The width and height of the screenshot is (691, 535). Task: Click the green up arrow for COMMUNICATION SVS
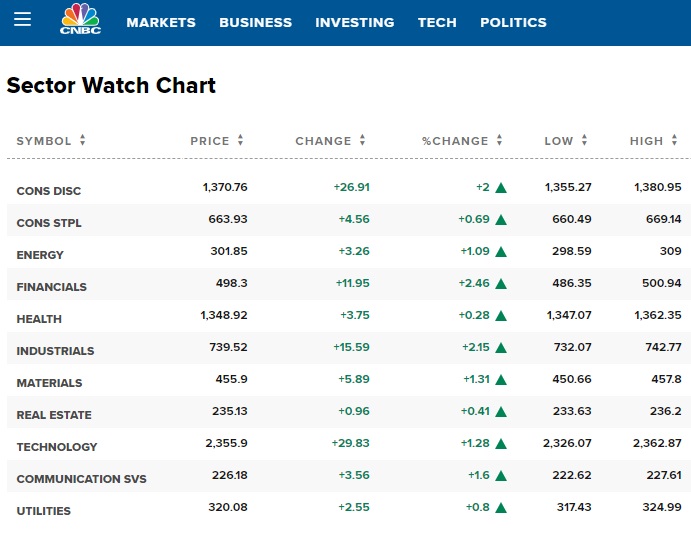point(501,476)
